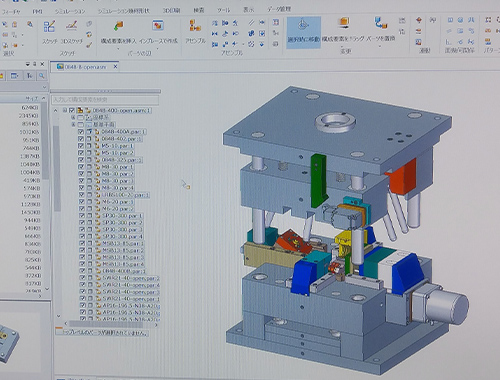Open the シミュレーション ribbon tab

[70, 11]
